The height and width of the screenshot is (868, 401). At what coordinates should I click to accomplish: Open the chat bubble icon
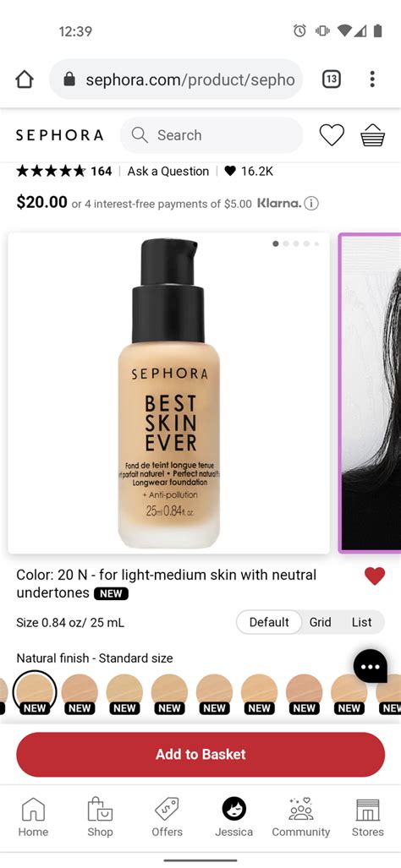(371, 666)
